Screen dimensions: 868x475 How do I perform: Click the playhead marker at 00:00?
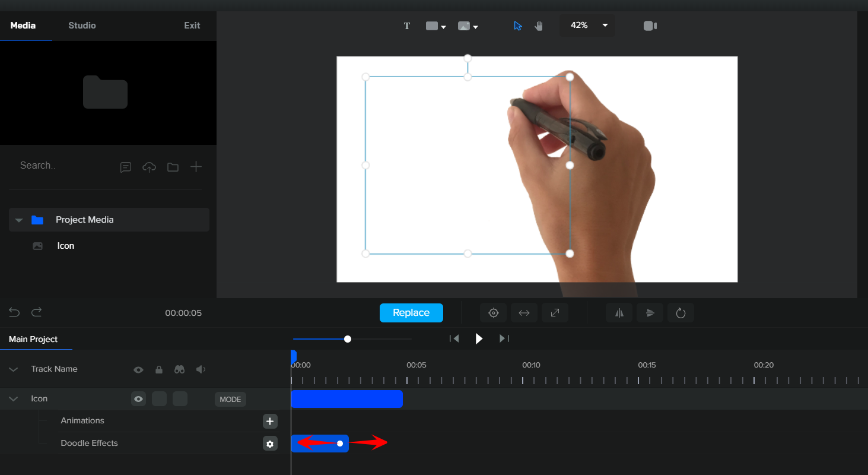click(x=293, y=357)
